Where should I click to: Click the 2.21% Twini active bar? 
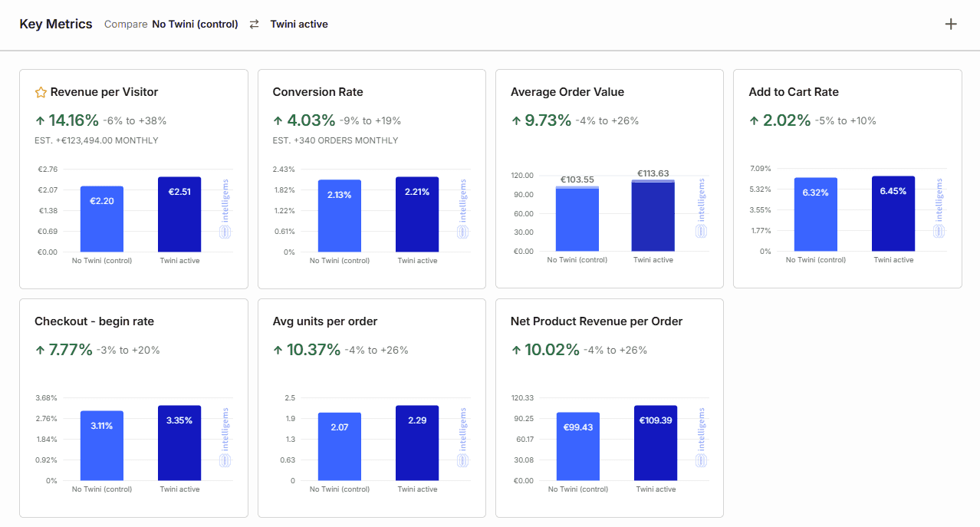417,214
